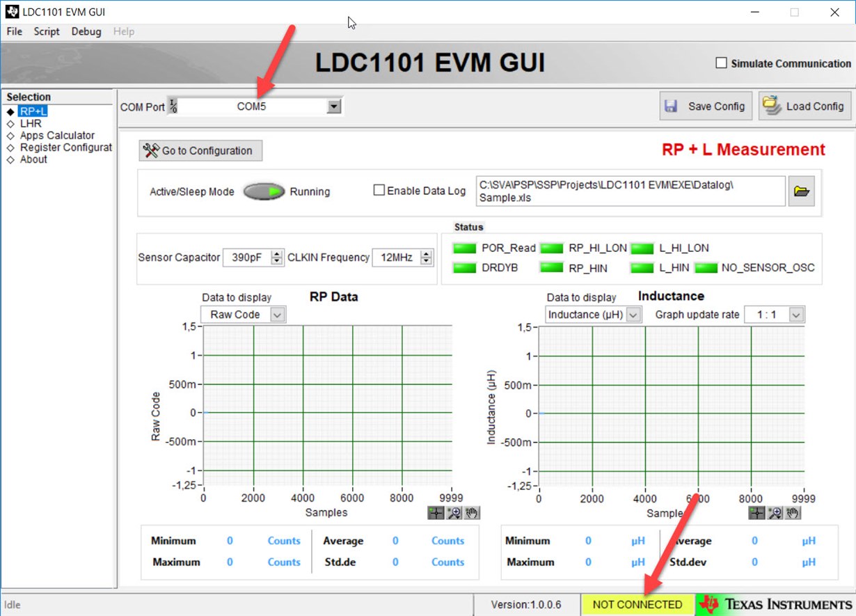The width and height of the screenshot is (856, 616).
Task: Click the Sensor Capacitor 390pF field
Action: (x=246, y=258)
